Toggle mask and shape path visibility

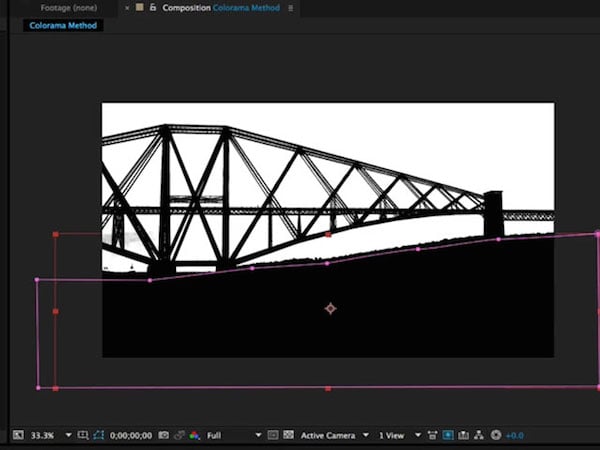[x=98, y=435]
